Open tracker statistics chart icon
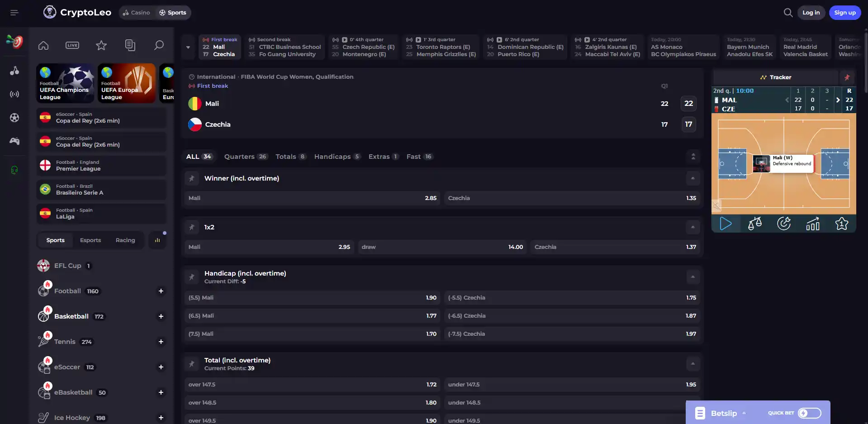 pyautogui.click(x=813, y=224)
